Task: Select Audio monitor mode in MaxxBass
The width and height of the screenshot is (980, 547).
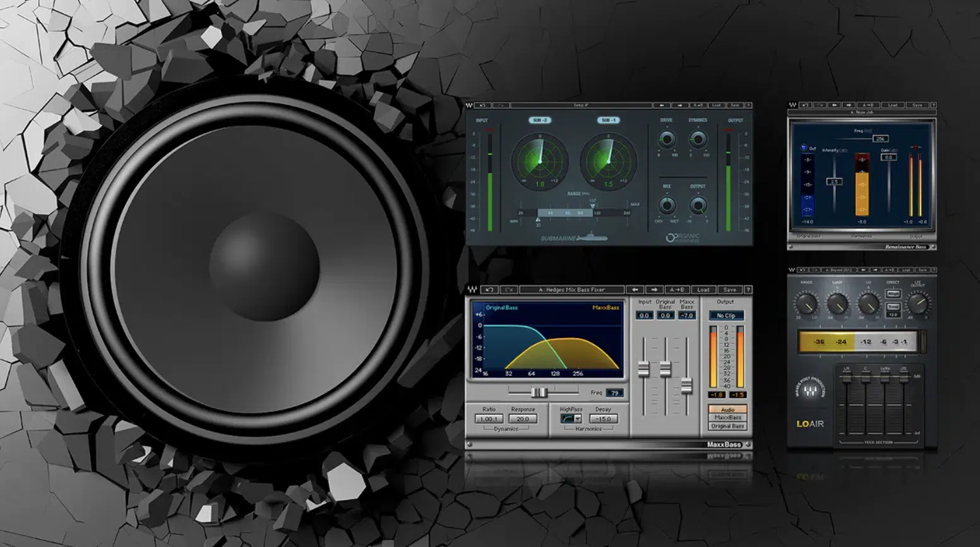Action: click(727, 409)
